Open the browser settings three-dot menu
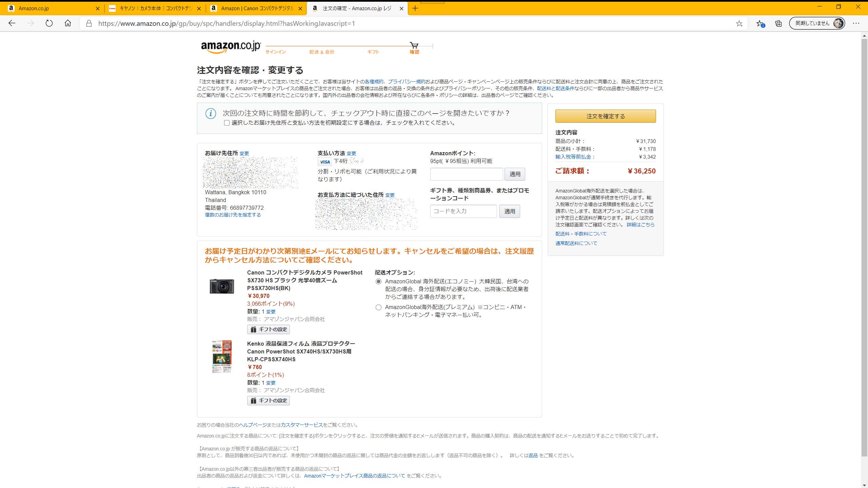 pyautogui.click(x=856, y=23)
